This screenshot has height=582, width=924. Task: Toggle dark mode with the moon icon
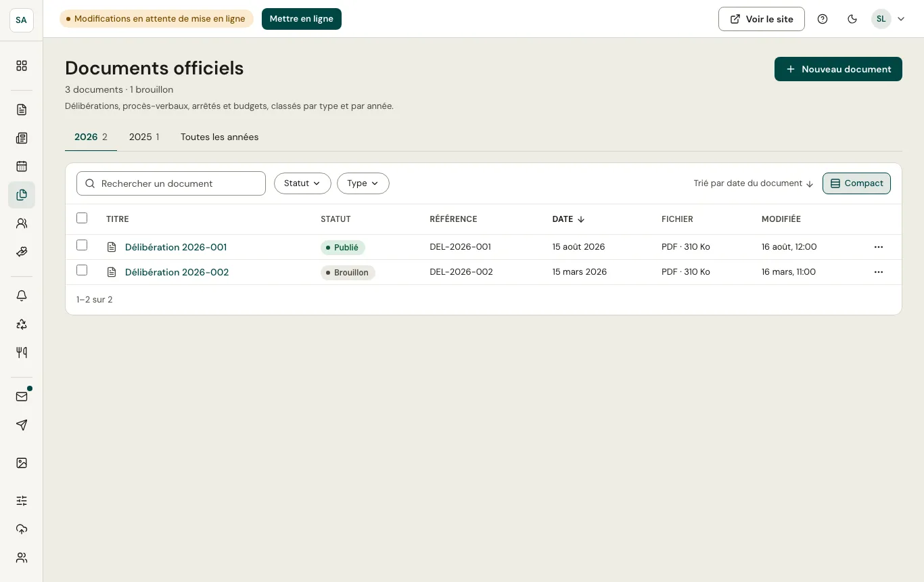852,19
